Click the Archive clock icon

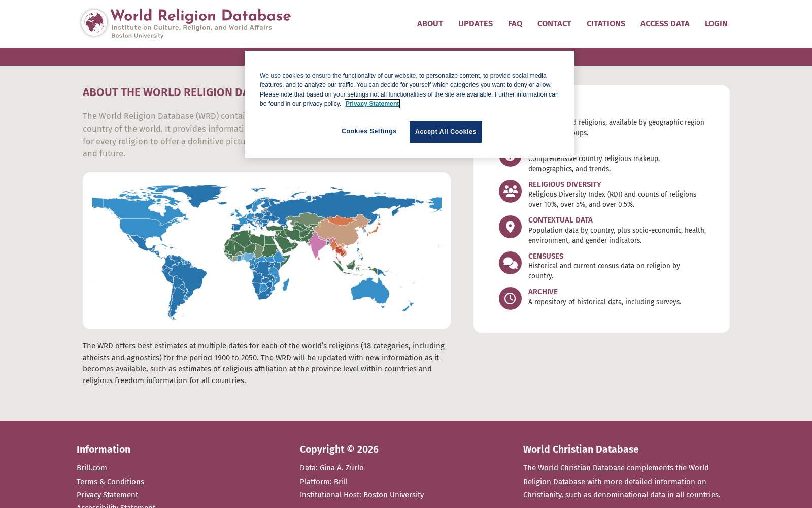[510, 299]
